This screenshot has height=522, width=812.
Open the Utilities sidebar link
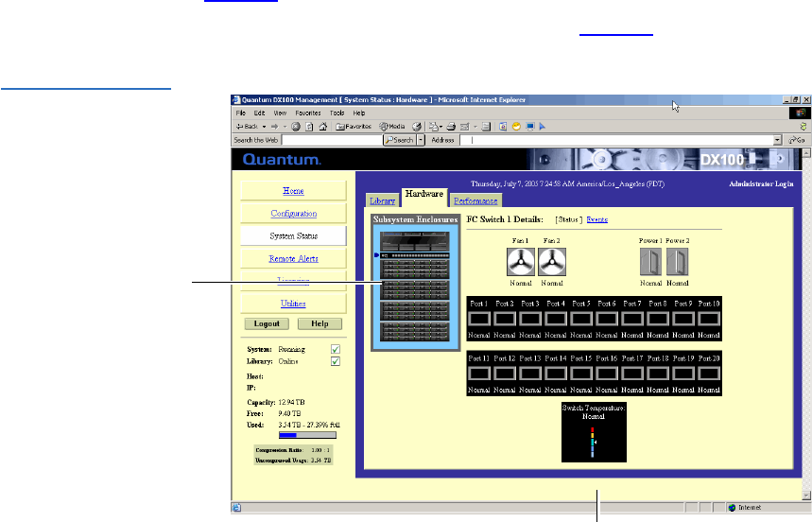(293, 304)
